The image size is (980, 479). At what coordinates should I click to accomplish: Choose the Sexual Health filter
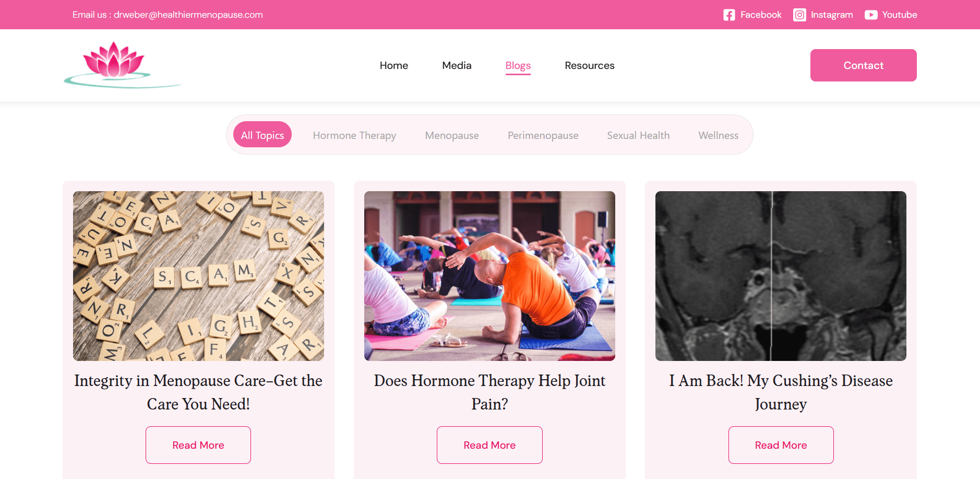coord(638,135)
